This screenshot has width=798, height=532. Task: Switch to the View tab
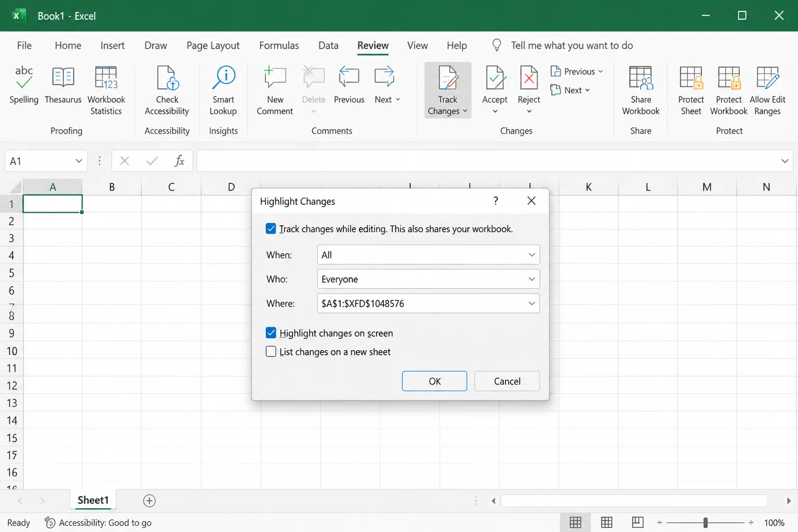(x=417, y=46)
